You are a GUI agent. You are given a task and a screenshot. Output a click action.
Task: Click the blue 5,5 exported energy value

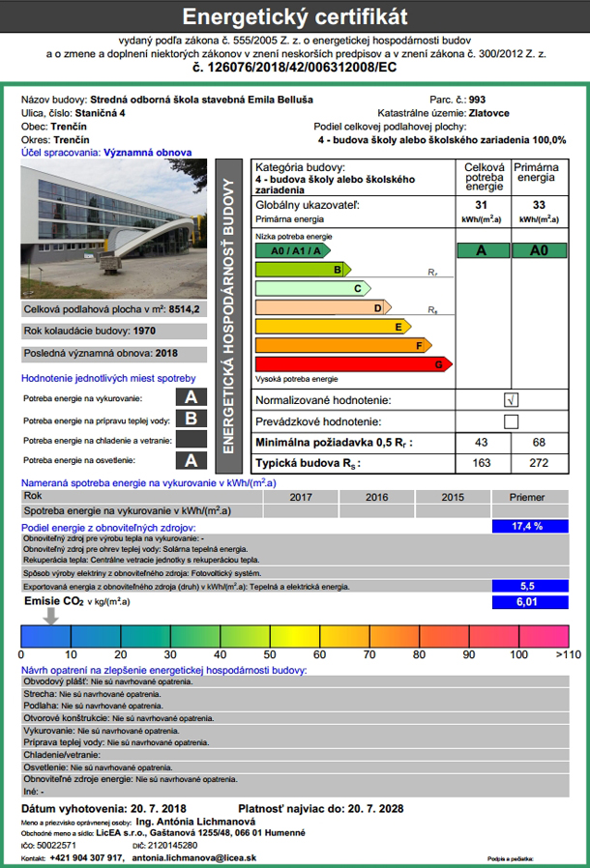pyautogui.click(x=530, y=586)
